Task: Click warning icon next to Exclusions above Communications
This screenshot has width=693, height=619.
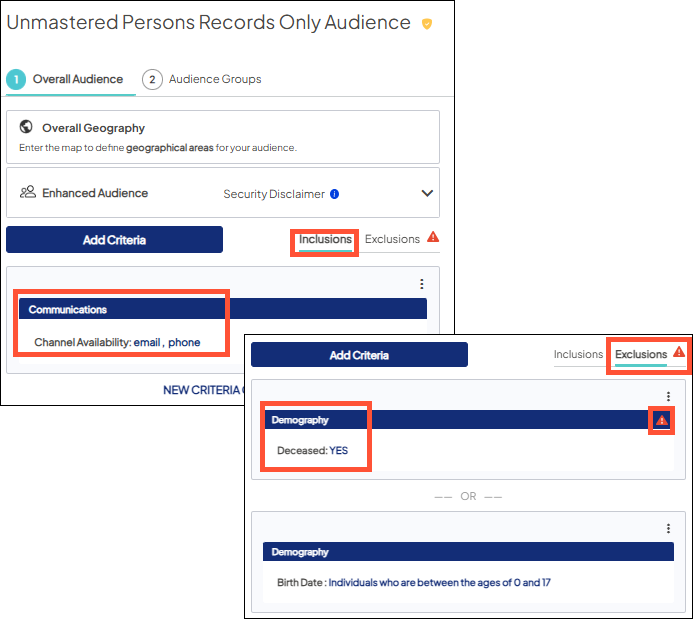Action: coord(432,238)
